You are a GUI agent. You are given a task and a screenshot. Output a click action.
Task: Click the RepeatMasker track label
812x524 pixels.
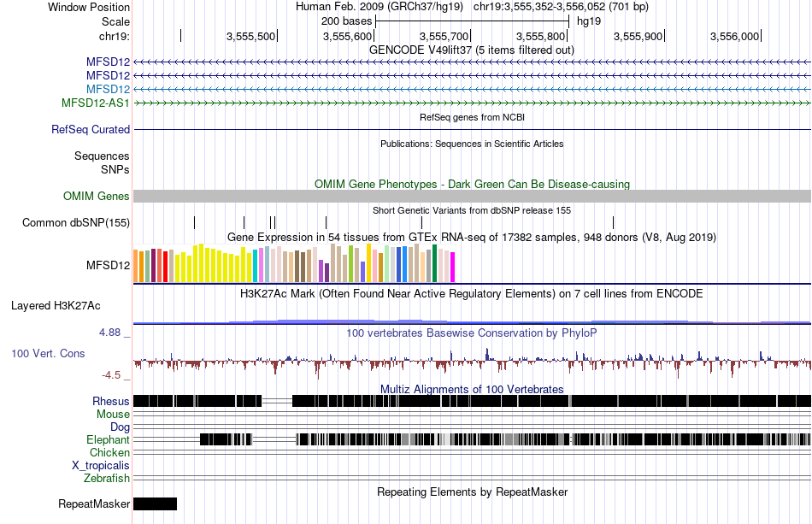pos(94,503)
